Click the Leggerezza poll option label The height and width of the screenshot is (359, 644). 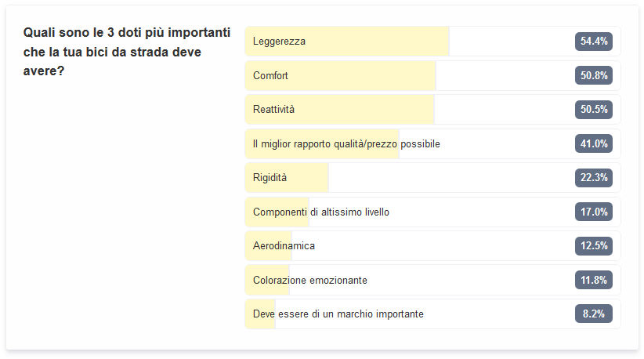[279, 42]
